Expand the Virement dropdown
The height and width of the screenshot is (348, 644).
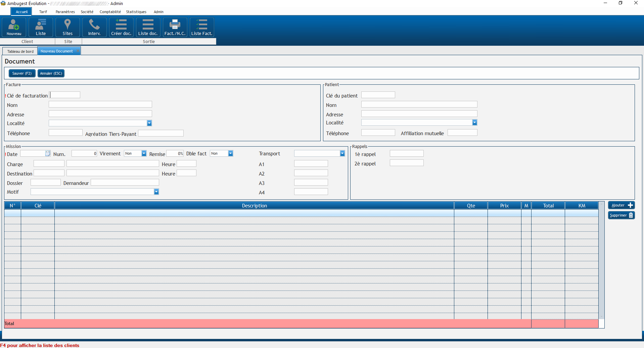[x=144, y=154]
